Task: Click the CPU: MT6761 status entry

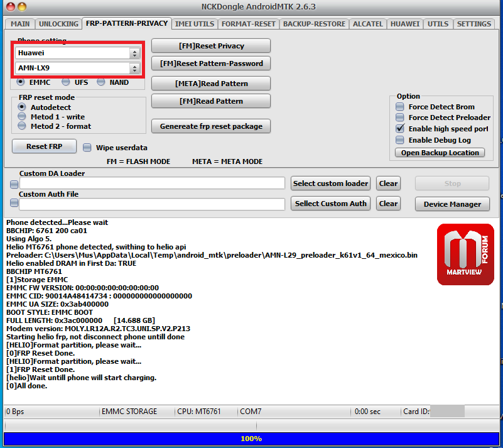Action: click(199, 412)
